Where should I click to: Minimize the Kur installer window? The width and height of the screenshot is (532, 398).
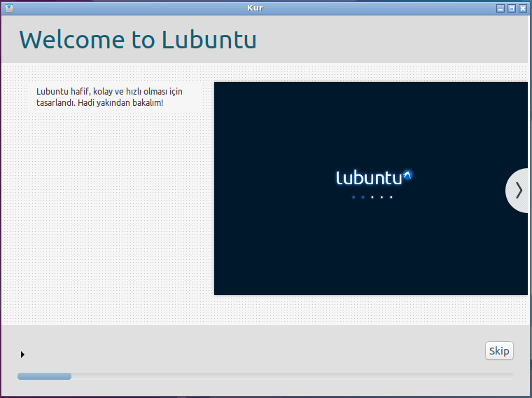tap(500, 8)
